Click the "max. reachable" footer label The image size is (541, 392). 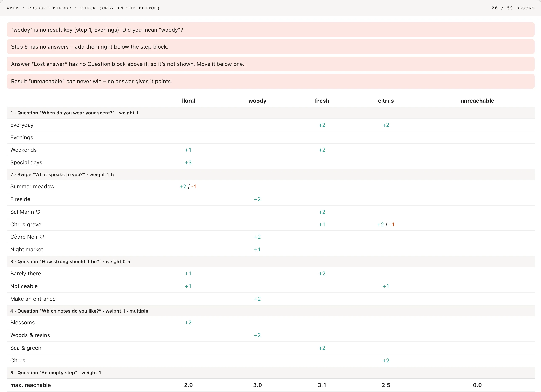tap(31, 385)
